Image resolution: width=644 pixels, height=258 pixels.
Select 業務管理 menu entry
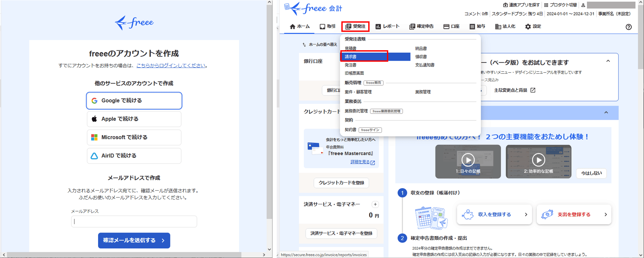(x=423, y=92)
